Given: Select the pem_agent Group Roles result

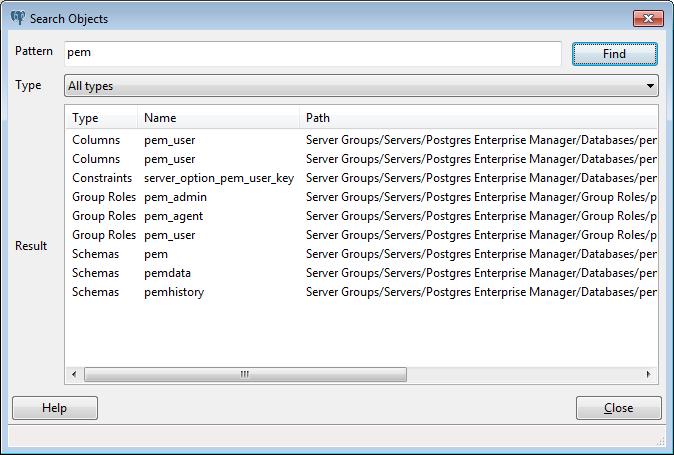Looking at the screenshot, I should pos(175,216).
